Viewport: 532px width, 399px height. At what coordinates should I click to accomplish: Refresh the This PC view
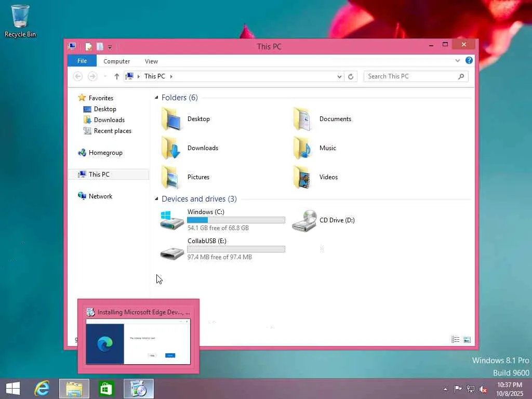[x=351, y=77]
